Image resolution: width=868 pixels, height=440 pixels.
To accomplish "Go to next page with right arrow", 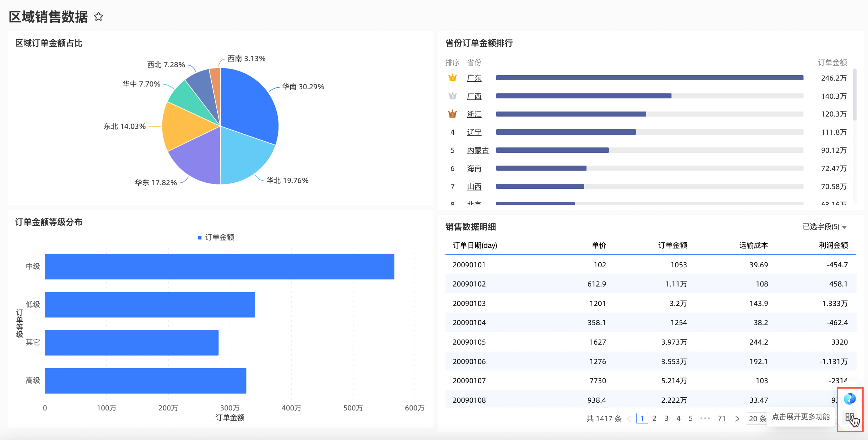I will pyautogui.click(x=737, y=419).
